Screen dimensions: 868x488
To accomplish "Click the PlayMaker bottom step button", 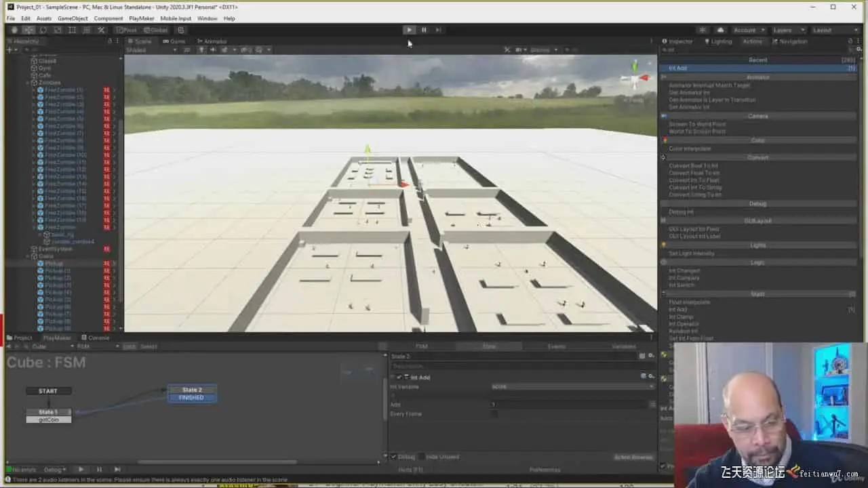I will (117, 469).
